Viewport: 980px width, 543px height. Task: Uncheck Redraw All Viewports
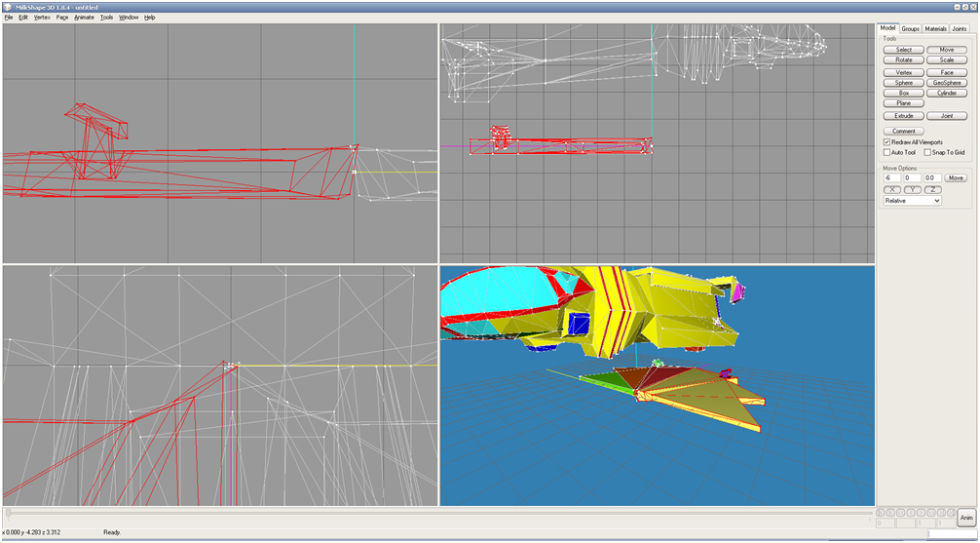(886, 142)
